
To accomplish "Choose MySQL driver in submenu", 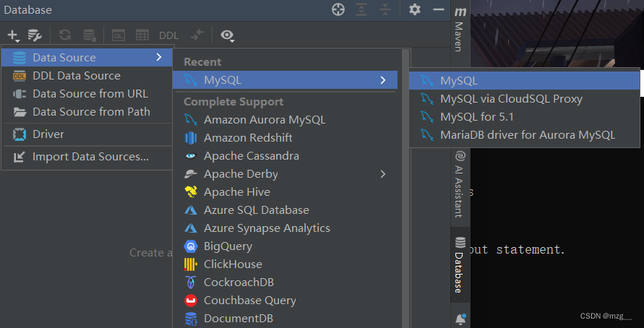I will pyautogui.click(x=525, y=81).
